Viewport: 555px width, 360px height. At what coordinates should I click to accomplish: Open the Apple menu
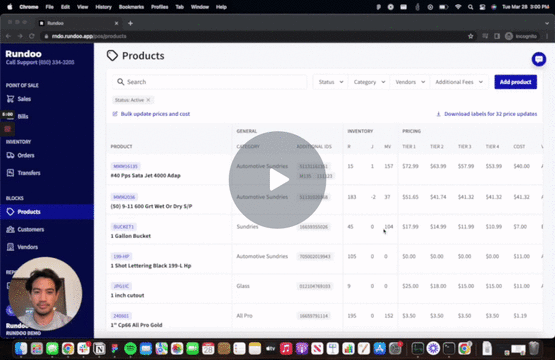[10, 7]
